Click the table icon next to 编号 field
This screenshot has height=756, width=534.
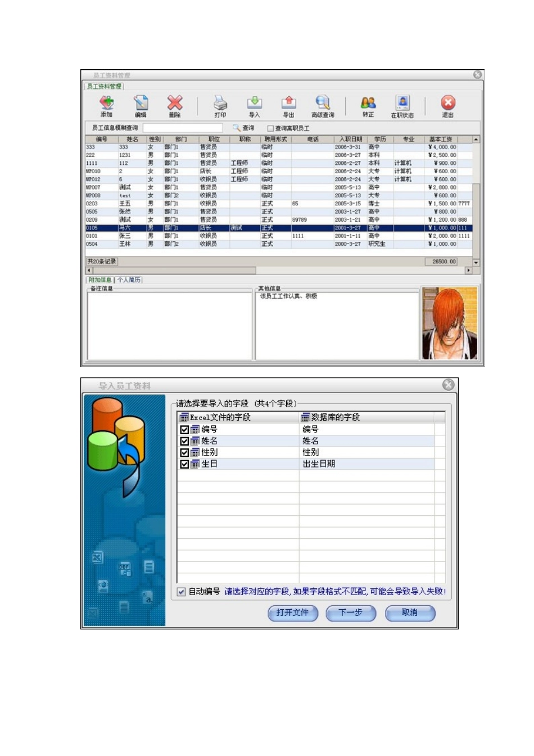(x=195, y=429)
